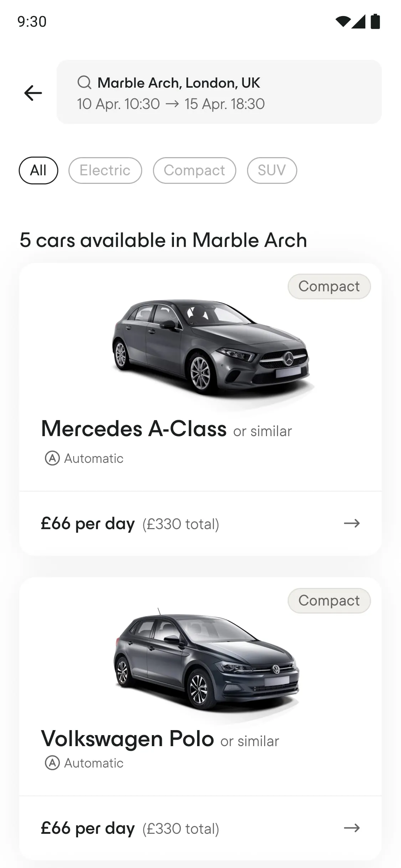Change the rental dates 10 Apr. to 15 Apr.
This screenshot has height=868, width=401.
171,104
